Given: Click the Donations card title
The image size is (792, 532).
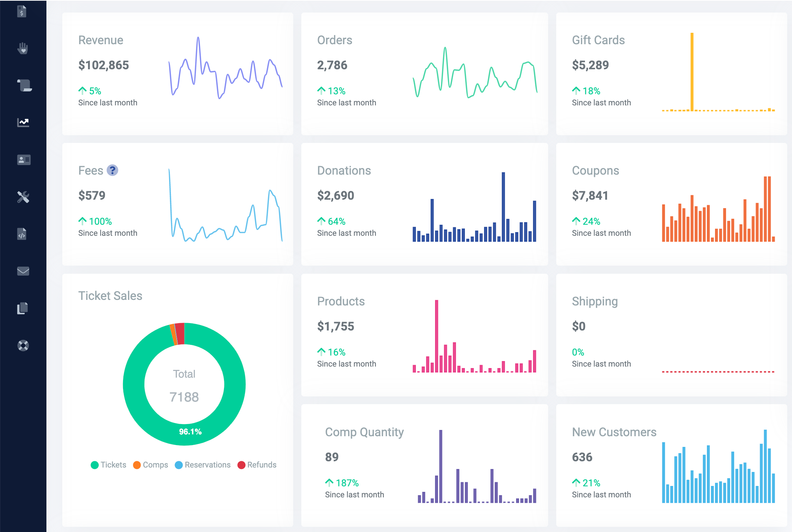Looking at the screenshot, I should tap(344, 171).
